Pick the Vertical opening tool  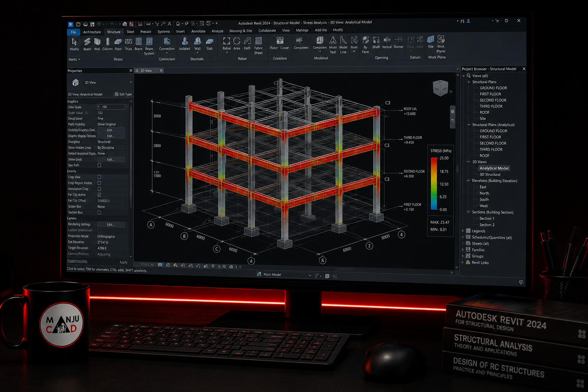(x=387, y=43)
